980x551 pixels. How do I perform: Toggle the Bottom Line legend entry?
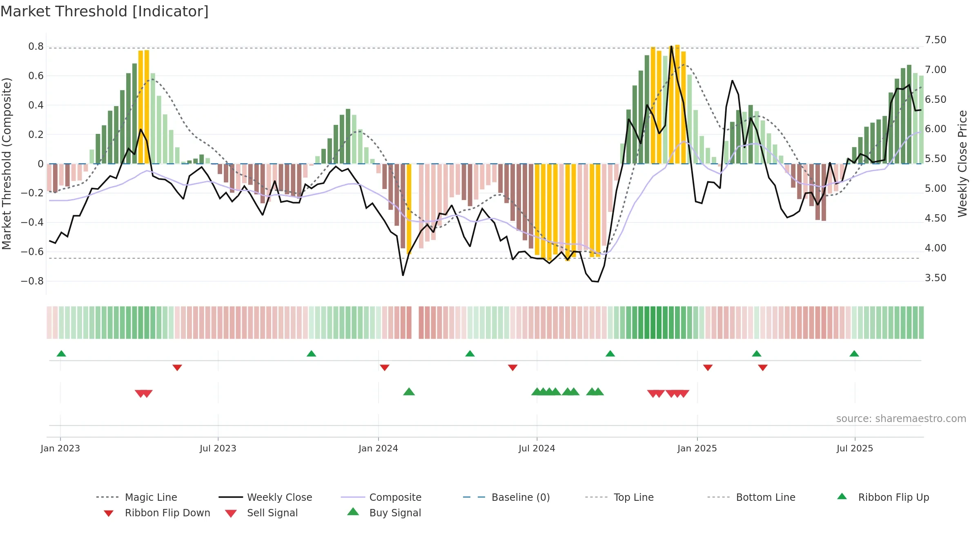(x=751, y=497)
